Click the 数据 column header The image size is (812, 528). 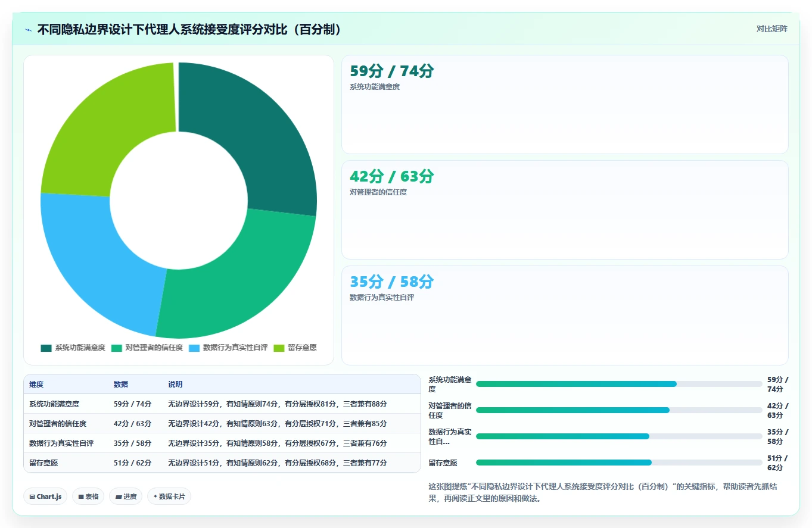point(121,385)
